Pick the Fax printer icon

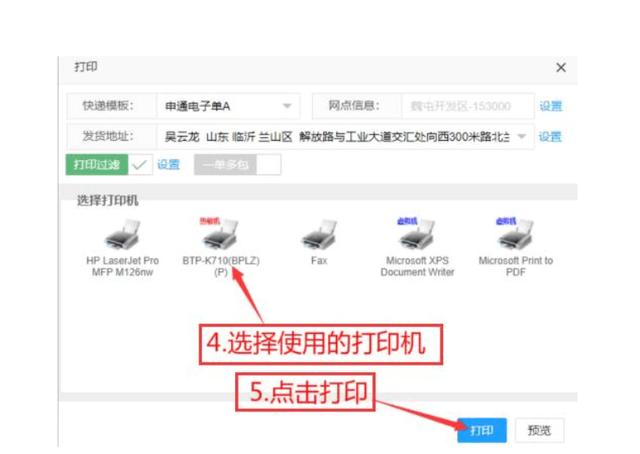[x=319, y=234]
